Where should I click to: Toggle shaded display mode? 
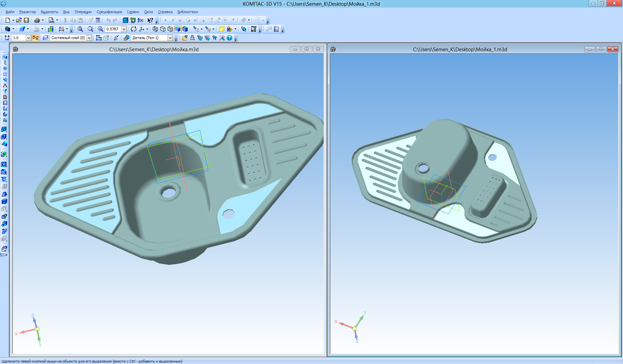[x=178, y=29]
